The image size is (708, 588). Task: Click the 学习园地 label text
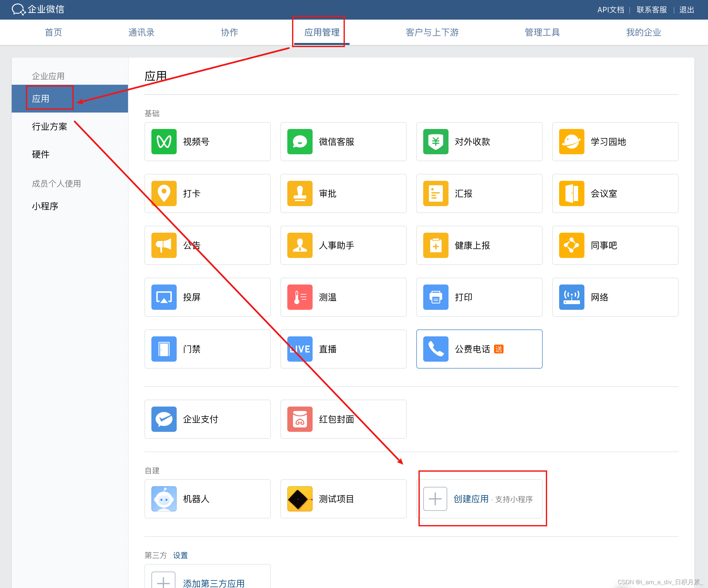pos(608,142)
